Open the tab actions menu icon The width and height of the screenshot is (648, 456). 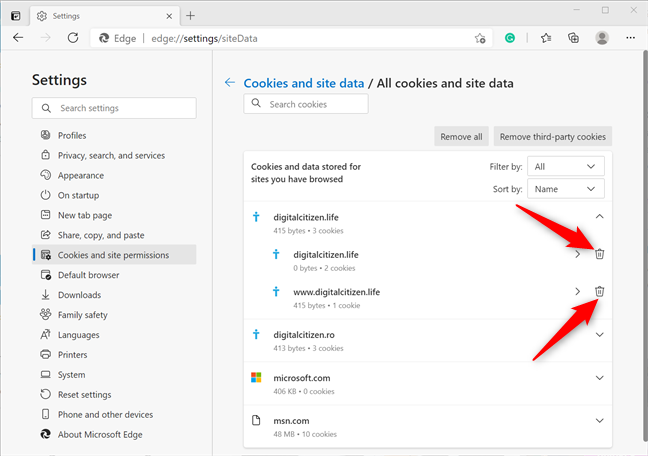pyautogui.click(x=16, y=16)
